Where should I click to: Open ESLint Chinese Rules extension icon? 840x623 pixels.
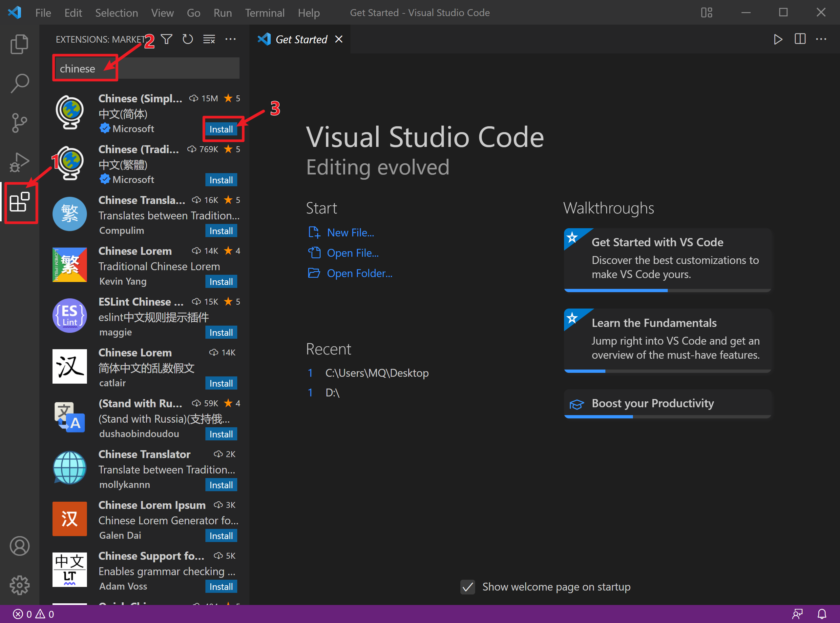point(70,316)
